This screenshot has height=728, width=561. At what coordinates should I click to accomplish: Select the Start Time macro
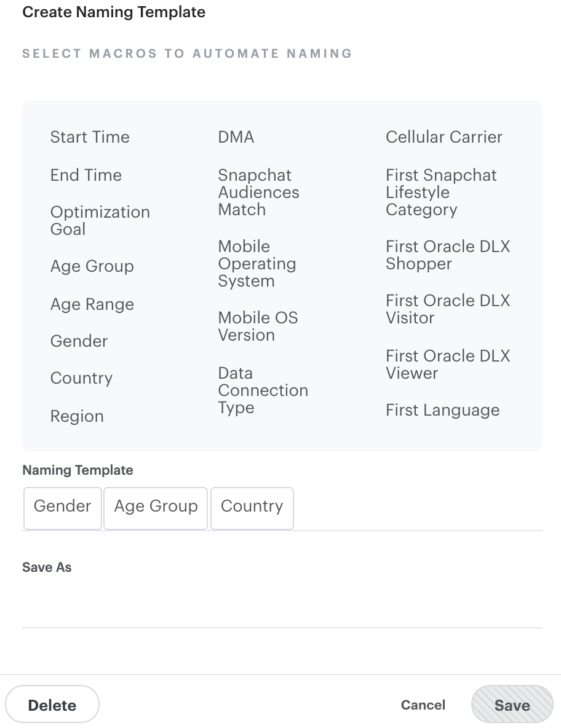point(90,137)
